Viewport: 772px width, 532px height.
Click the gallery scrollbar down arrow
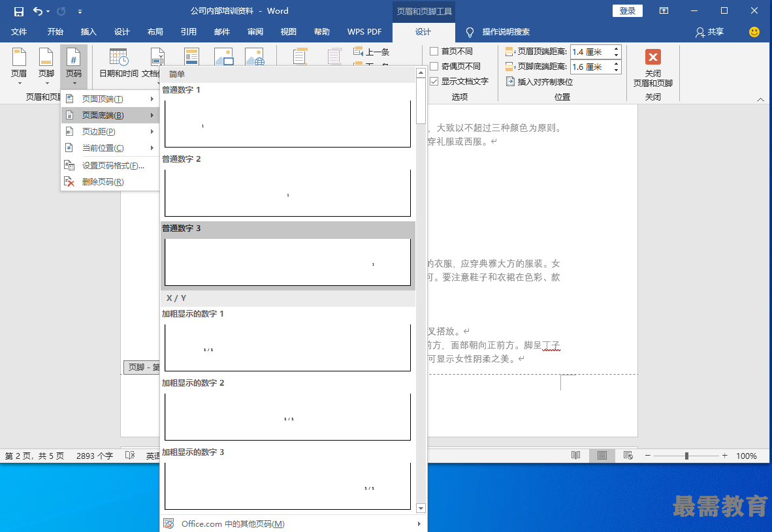(x=421, y=508)
